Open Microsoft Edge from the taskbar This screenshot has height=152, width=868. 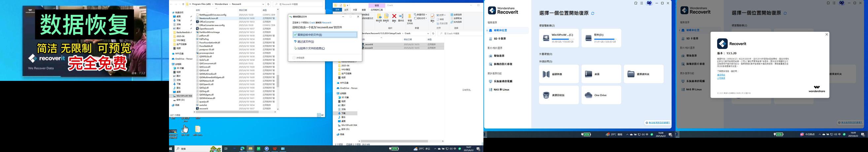click(242, 149)
